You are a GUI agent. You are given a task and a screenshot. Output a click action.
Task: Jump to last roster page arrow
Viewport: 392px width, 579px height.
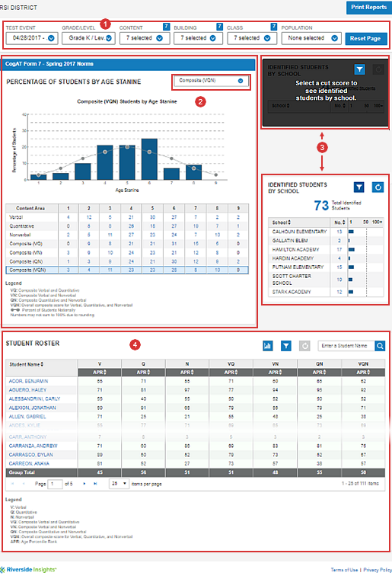pos(95,484)
